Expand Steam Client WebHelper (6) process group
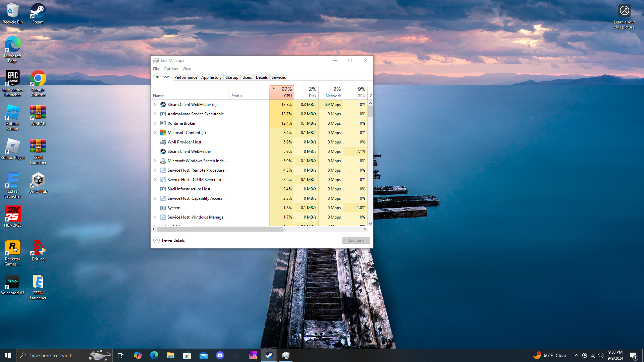The height and width of the screenshot is (362, 644). click(x=155, y=105)
